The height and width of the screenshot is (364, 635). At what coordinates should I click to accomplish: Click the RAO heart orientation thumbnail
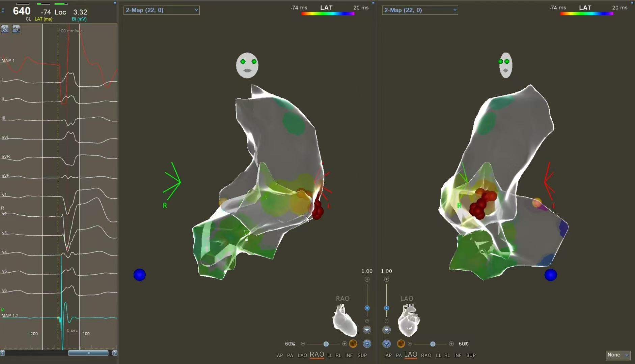pyautogui.click(x=344, y=320)
